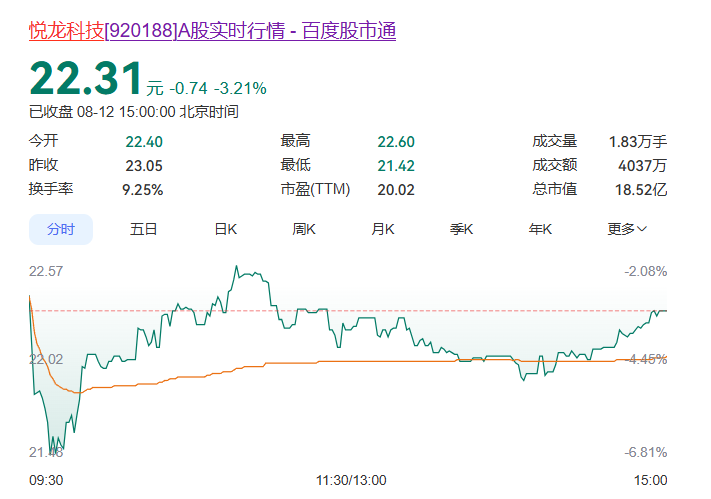Click the 成交额 value 4037万
The height and width of the screenshot is (499, 711).
click(643, 166)
